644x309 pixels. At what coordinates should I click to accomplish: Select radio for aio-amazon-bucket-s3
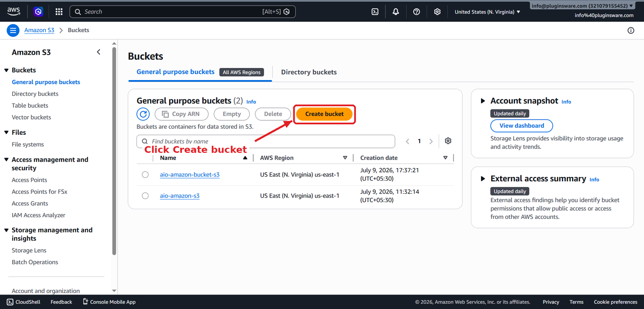pyautogui.click(x=145, y=175)
